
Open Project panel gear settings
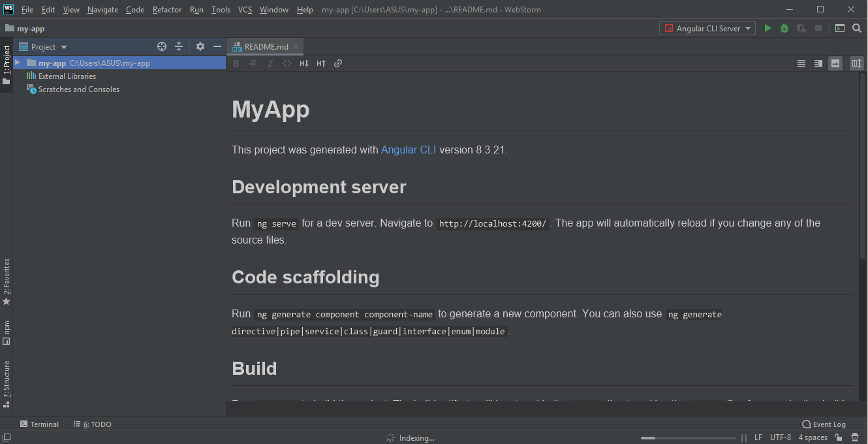200,46
